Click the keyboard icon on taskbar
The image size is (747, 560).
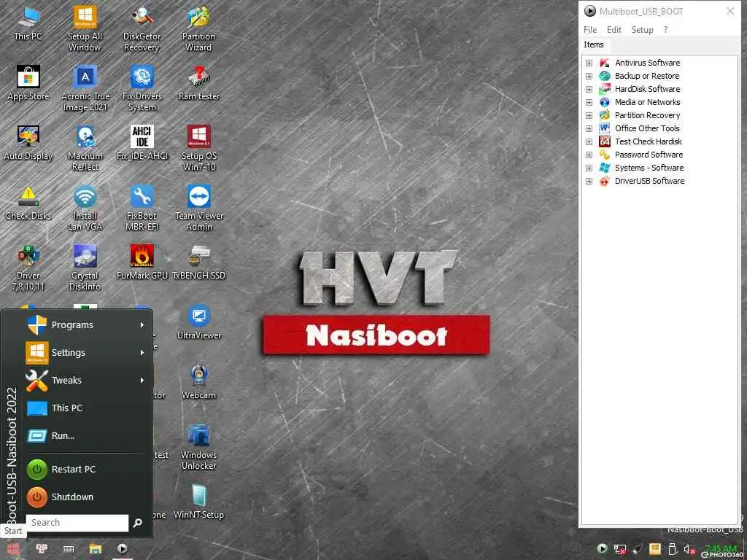tap(69, 549)
